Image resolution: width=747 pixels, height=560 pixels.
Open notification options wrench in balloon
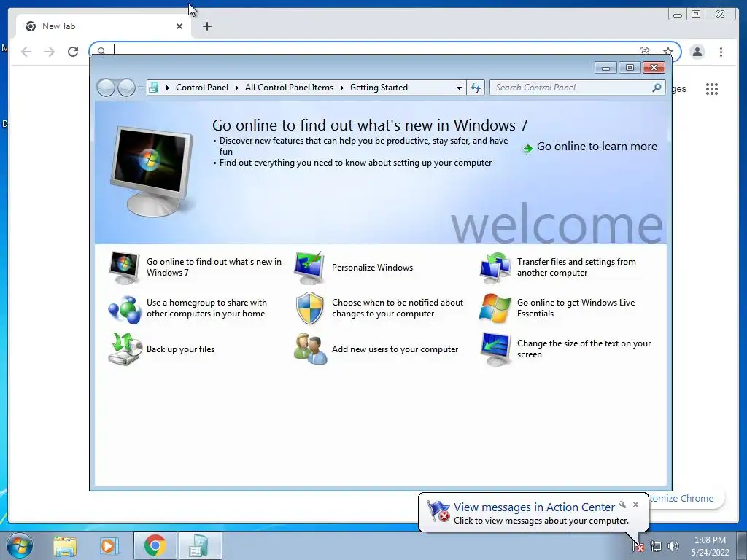(x=622, y=505)
